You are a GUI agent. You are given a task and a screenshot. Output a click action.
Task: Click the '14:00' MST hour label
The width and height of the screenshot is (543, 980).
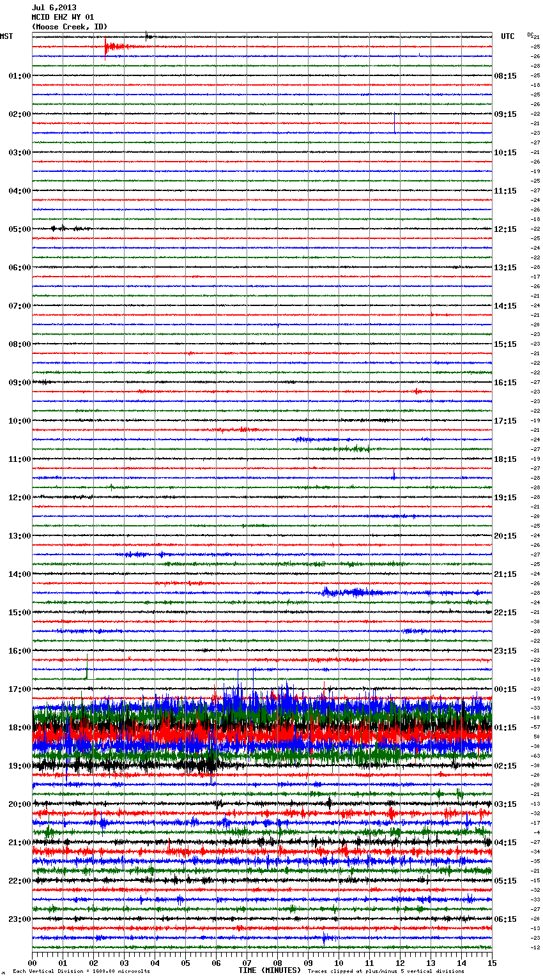pos(19,574)
